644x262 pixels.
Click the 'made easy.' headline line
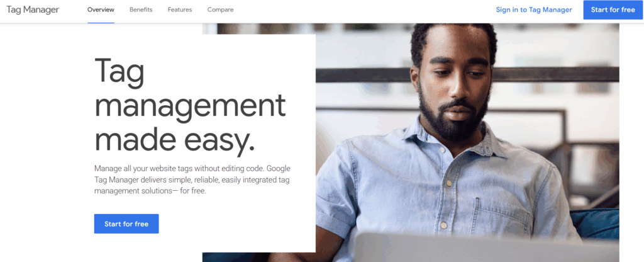175,139
